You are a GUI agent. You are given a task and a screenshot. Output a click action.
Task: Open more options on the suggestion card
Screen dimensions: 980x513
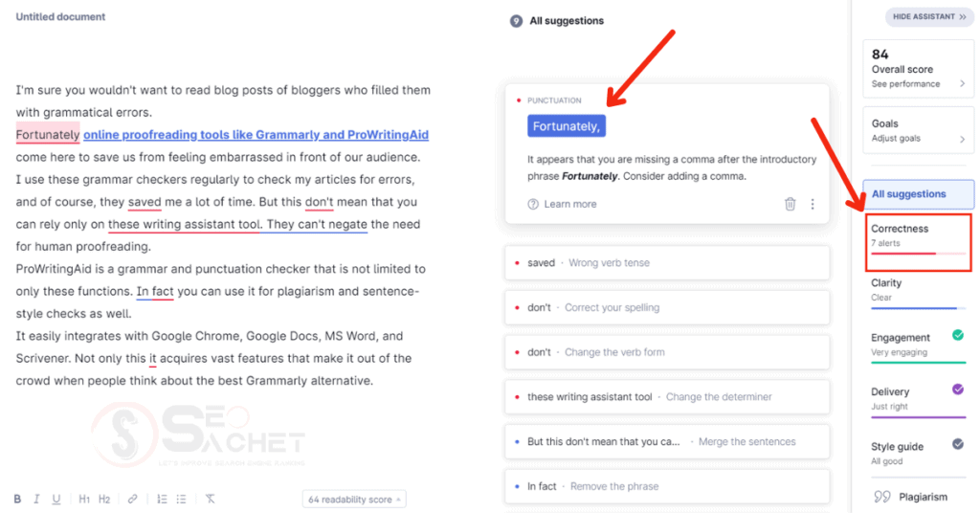click(813, 204)
